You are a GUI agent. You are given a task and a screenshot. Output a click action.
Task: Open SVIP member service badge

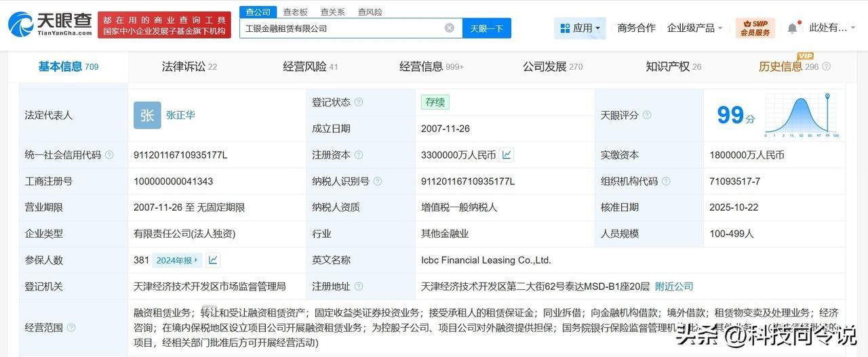755,28
